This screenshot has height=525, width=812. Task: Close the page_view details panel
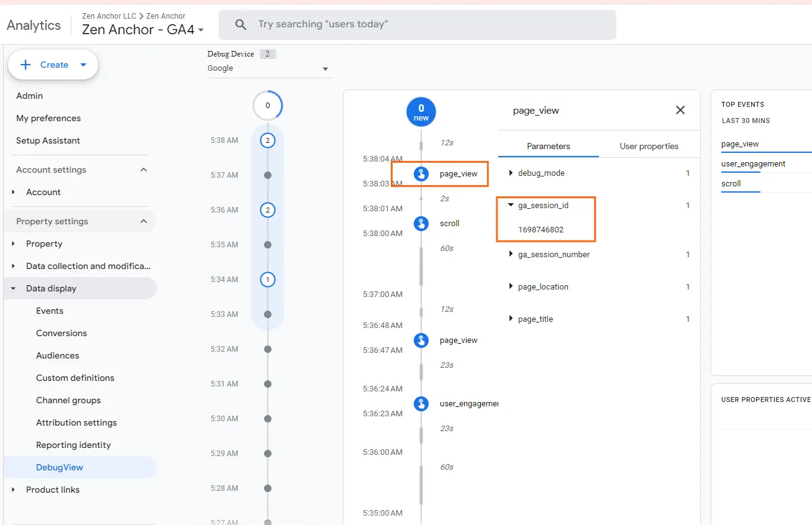pos(680,110)
